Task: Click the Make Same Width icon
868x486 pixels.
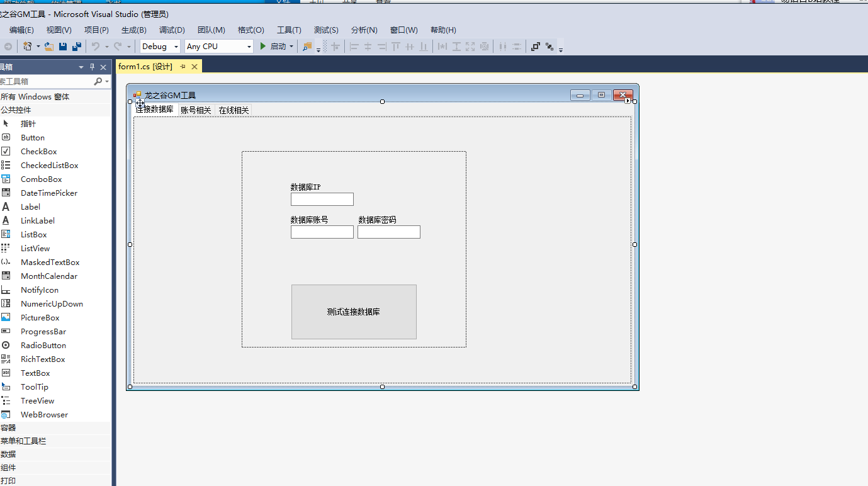Action: pyautogui.click(x=442, y=46)
